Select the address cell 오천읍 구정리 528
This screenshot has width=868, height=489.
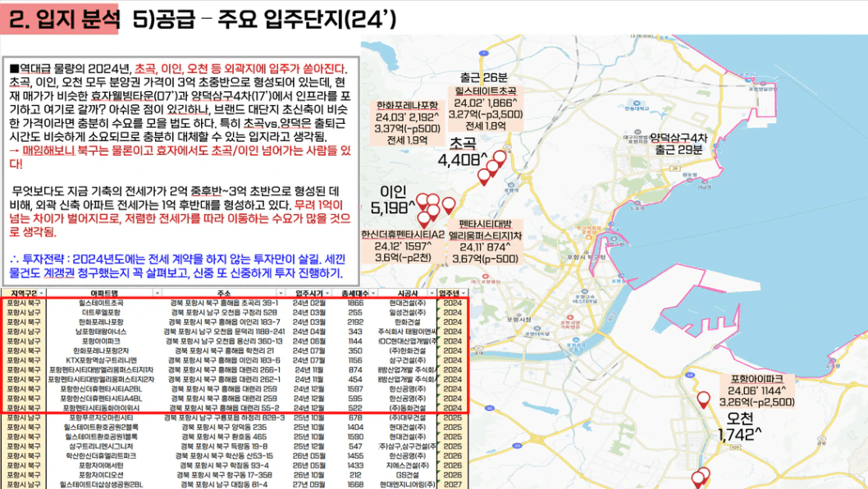click(224, 313)
